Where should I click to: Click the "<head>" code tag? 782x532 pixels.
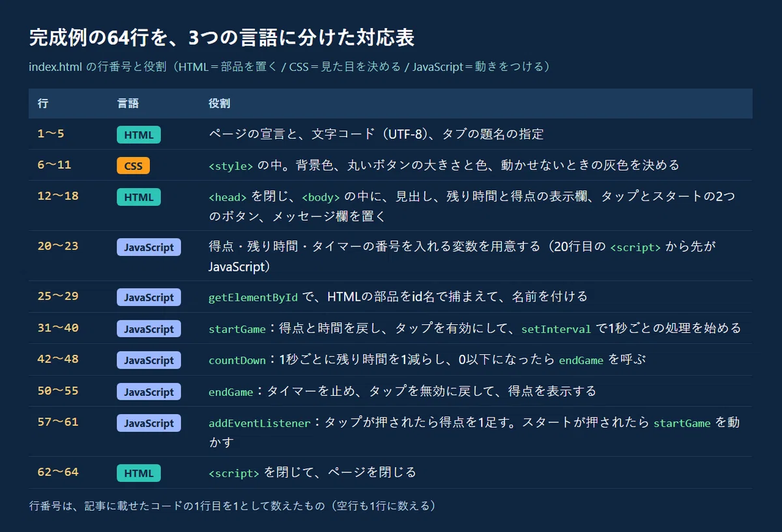[227, 197]
